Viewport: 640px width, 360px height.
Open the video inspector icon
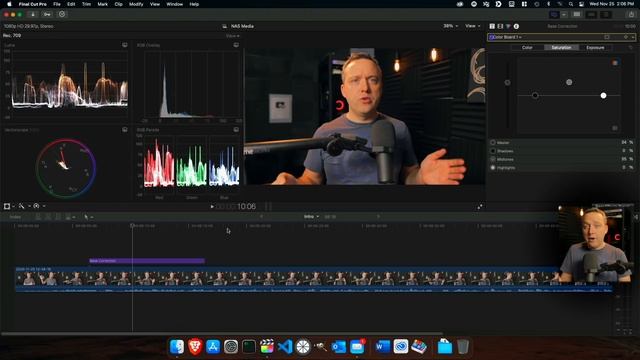pyautogui.click(x=492, y=26)
